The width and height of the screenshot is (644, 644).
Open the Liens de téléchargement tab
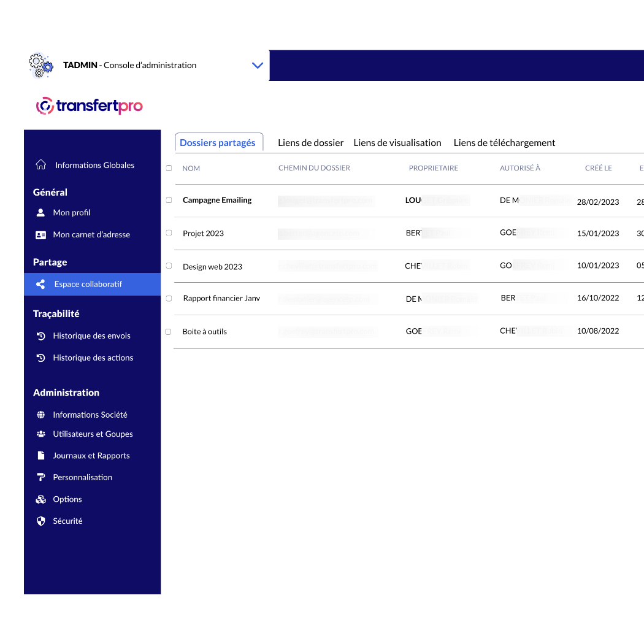click(x=504, y=142)
